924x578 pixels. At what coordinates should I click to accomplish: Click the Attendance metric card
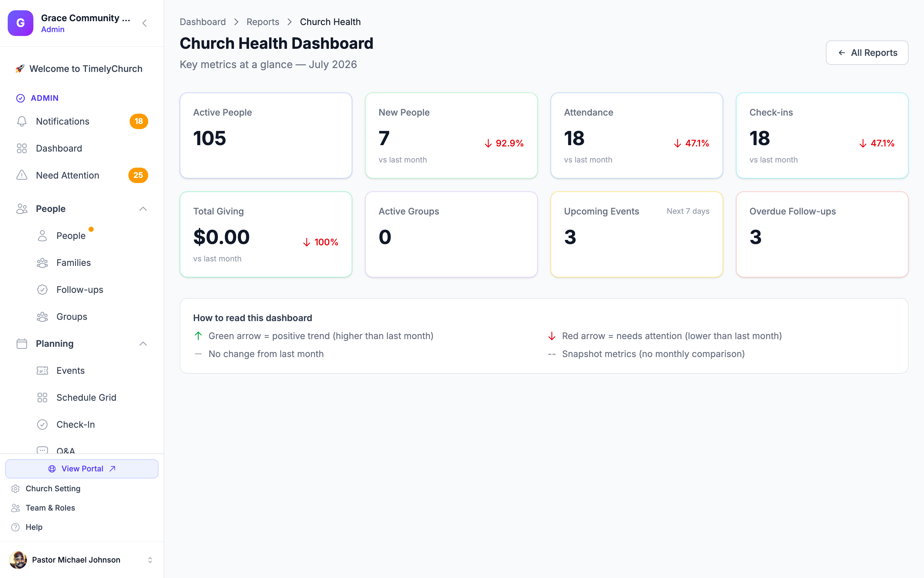pos(637,135)
